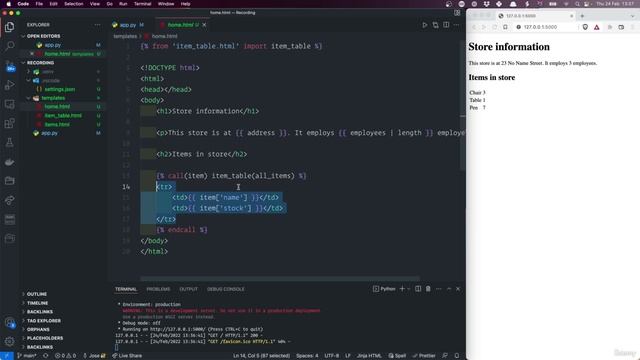Reload the browser page
The height and width of the screenshot is (360, 640).
[494, 27]
